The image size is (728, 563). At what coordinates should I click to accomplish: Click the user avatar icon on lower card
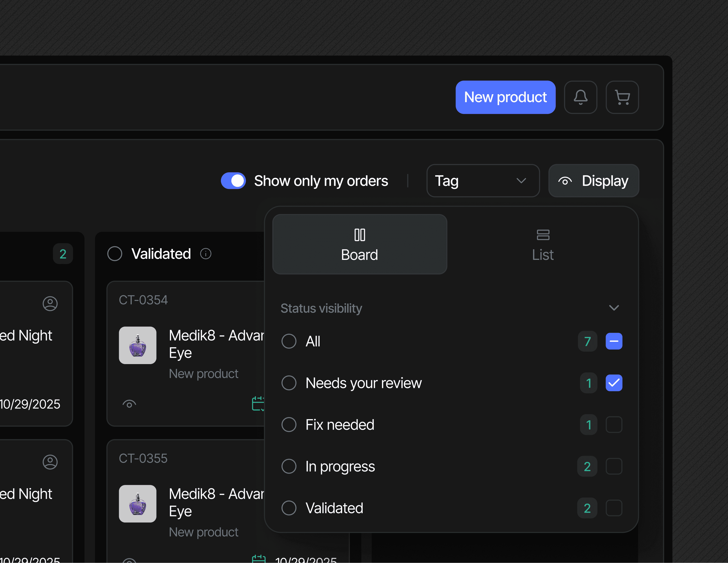click(50, 462)
